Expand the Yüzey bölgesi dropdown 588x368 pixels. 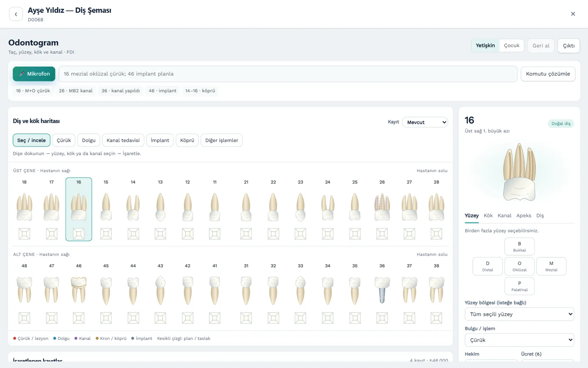520,314
